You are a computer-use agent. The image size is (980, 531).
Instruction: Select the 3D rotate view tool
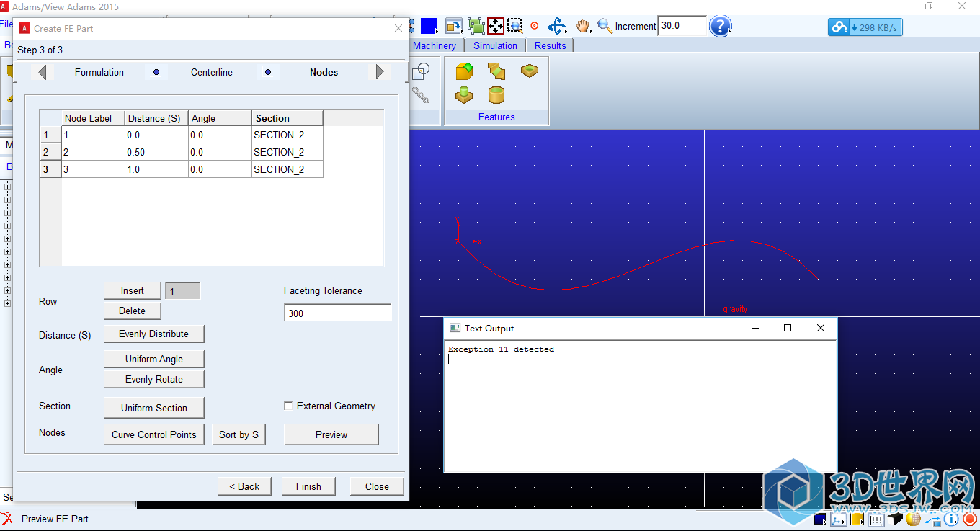click(557, 26)
